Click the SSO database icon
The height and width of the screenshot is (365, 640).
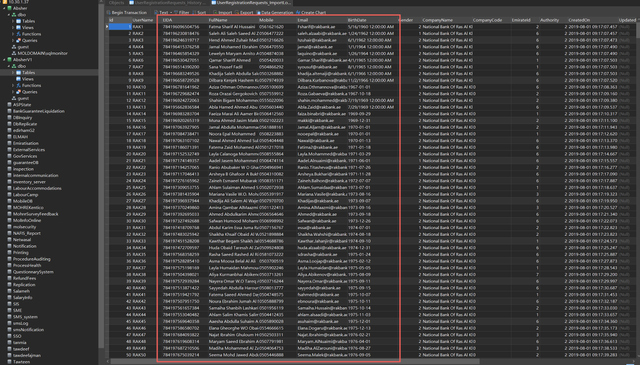9,336
